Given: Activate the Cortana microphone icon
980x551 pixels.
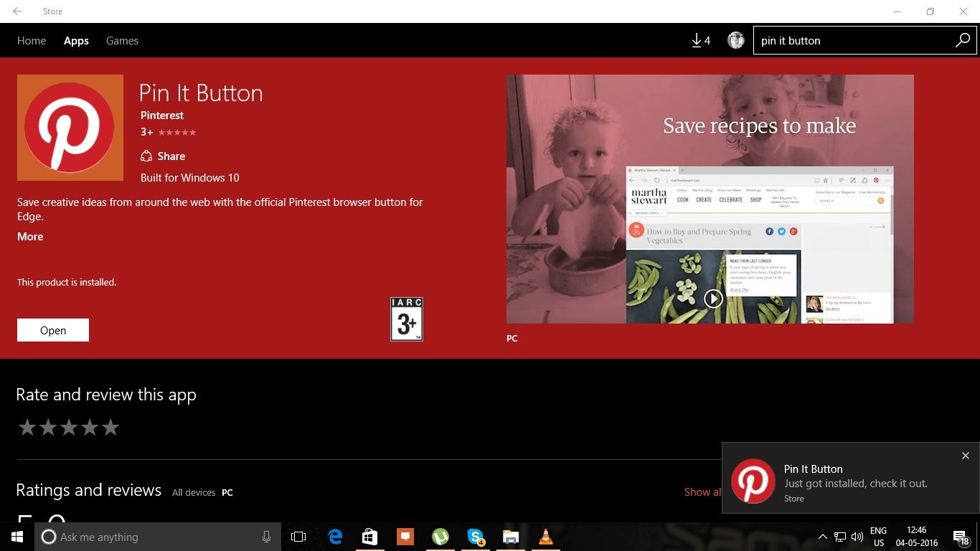Looking at the screenshot, I should point(267,537).
